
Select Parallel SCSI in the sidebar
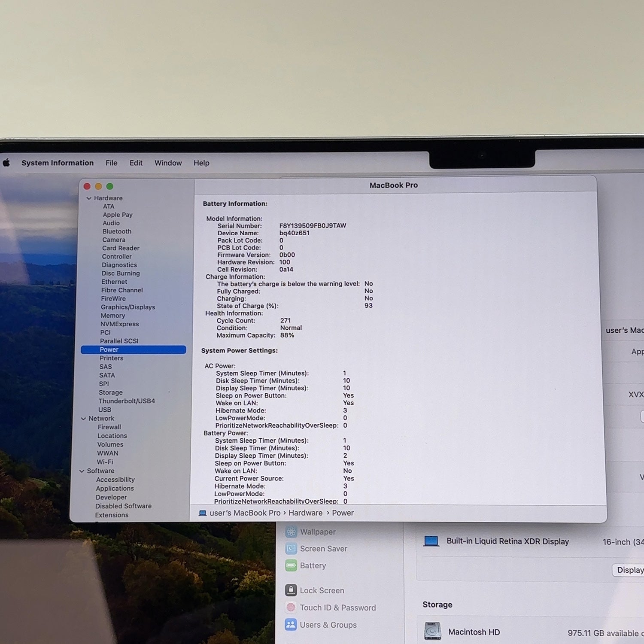click(x=119, y=341)
